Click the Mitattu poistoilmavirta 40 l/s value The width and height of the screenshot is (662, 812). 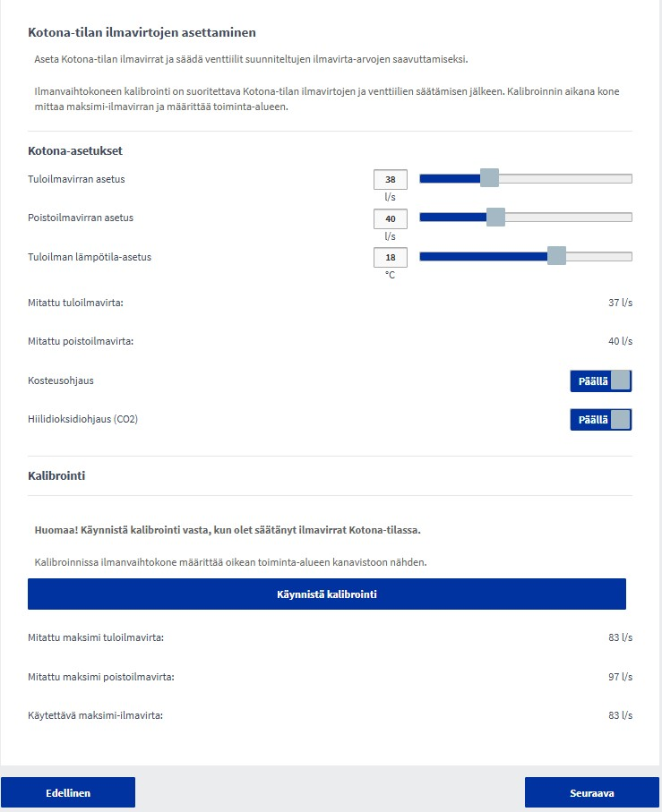[620, 341]
